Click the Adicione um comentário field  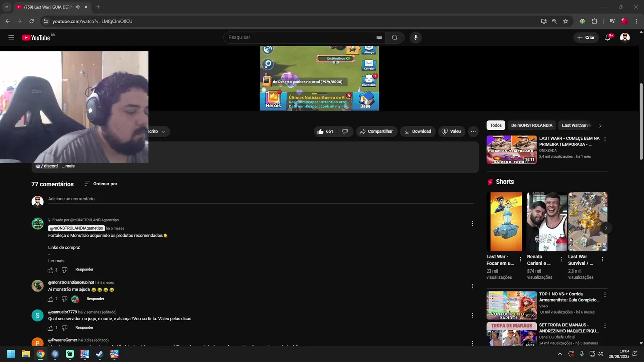tap(261, 199)
